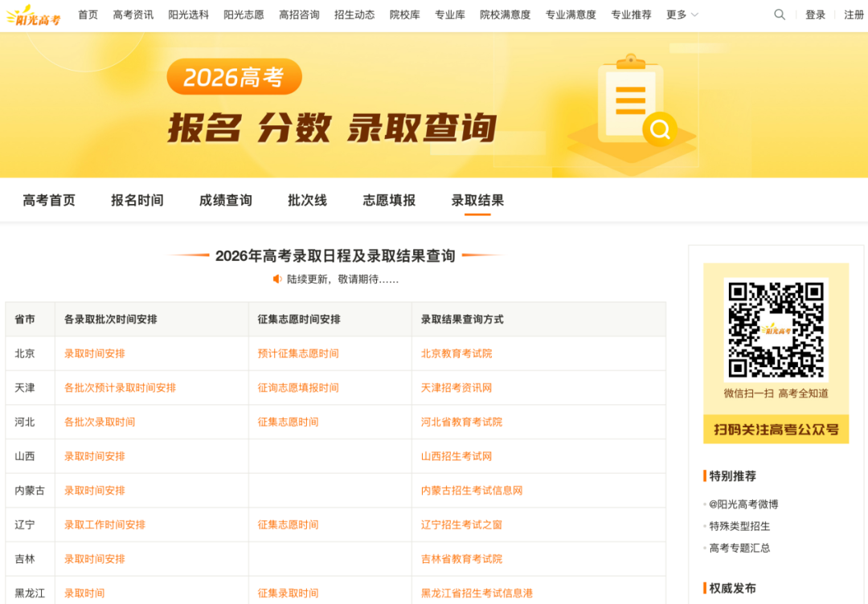Click the 登录 link

pos(815,15)
